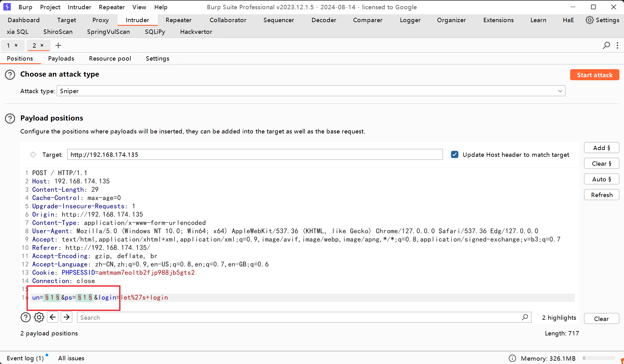Focus the request Search field
Screen dimensions: 624x364
point(304,317)
